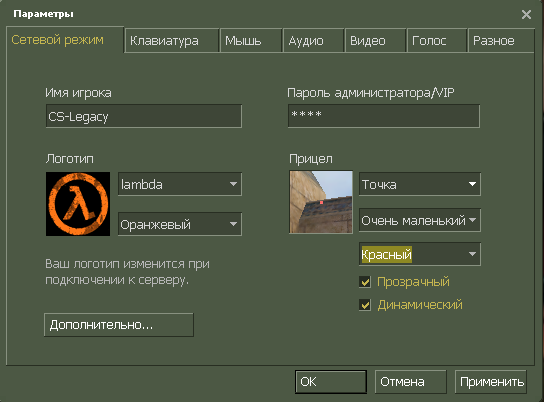
Task: Open the Красный crosshair color dropdown
Action: 419,254
